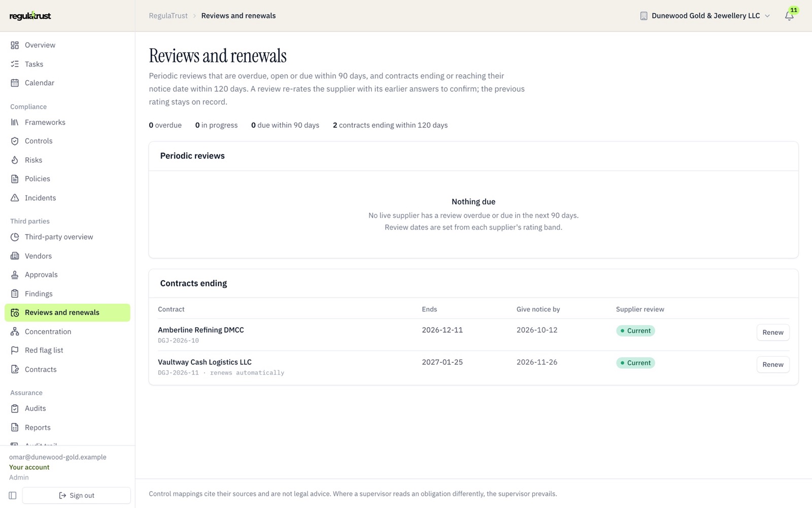Click the 2 contracts ending summary stat
This screenshot has width=812, height=508.
pyautogui.click(x=390, y=125)
